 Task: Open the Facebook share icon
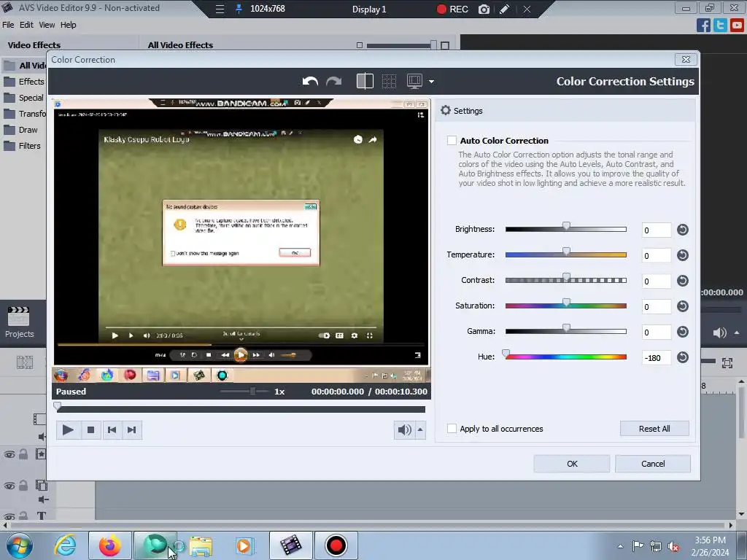(703, 26)
